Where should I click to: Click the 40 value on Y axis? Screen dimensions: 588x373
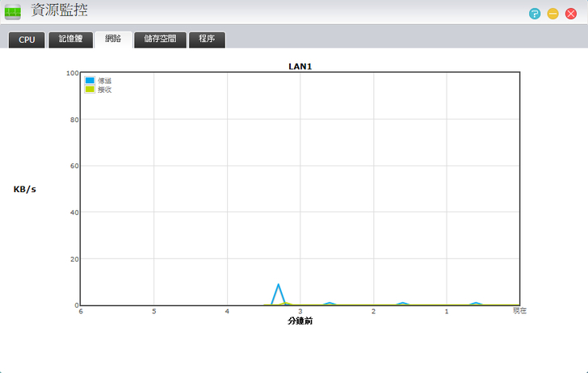point(74,212)
